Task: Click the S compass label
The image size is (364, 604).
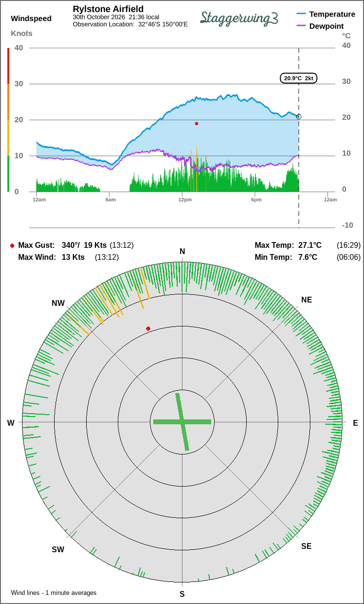Action: tap(182, 594)
